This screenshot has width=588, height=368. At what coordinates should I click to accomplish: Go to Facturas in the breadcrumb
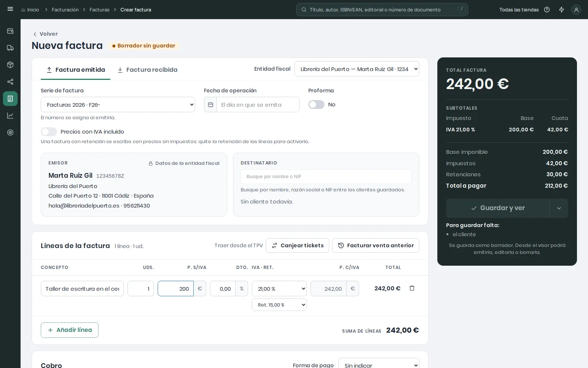pos(100,10)
